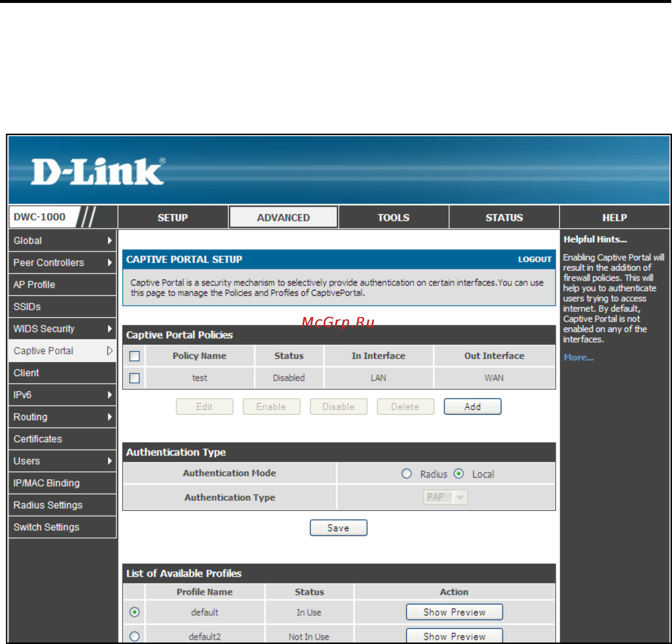Expand the IPv6 submenu arrow
Image resolution: width=672 pixels, height=644 pixels.
[x=109, y=395]
